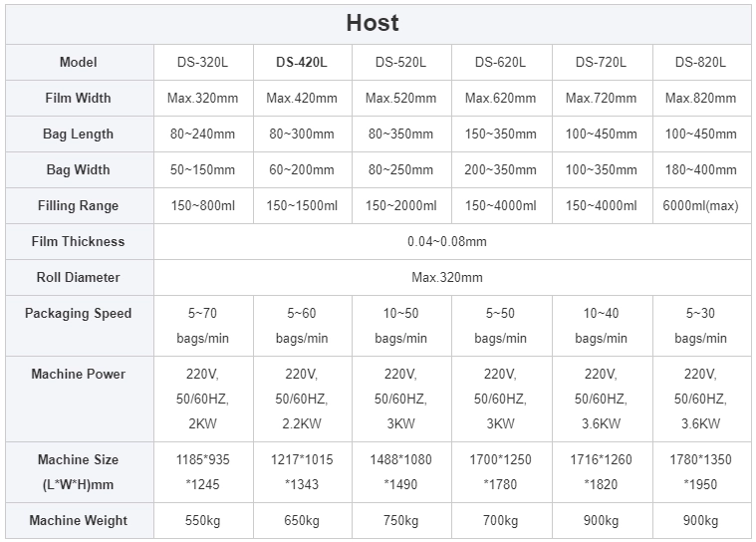Click the Host table heading
Image resolution: width=756 pixels, height=542 pixels.
[x=373, y=23]
